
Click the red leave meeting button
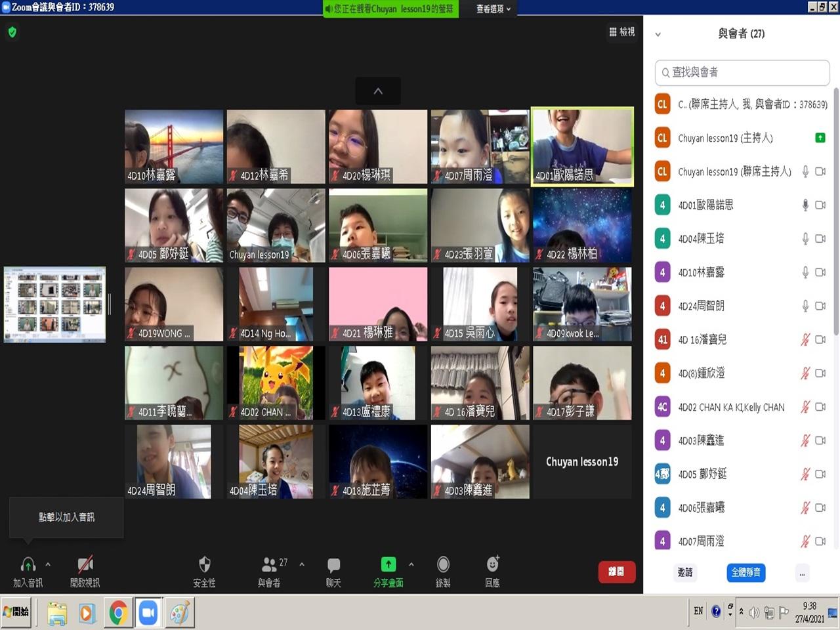(616, 572)
